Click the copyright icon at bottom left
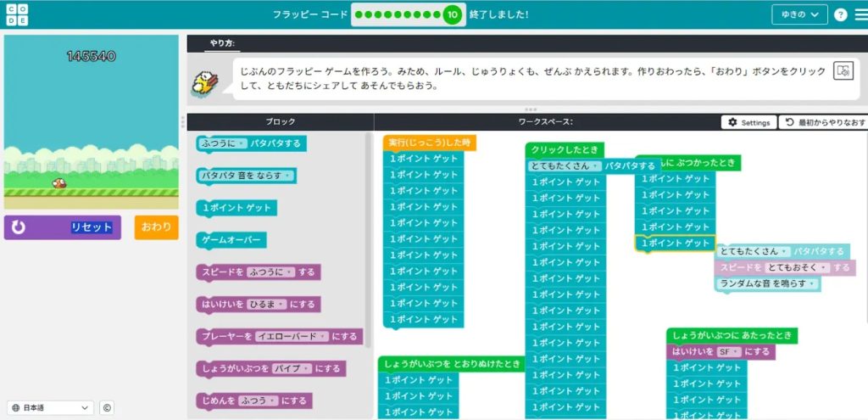Screen dimensions: 868x420 point(107,408)
